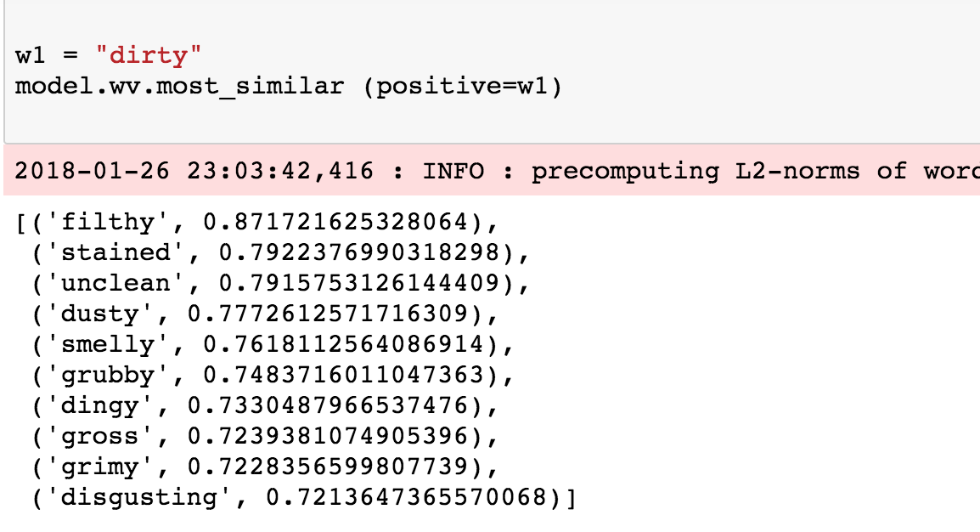
Task: Click the positive=w1 argument in the code
Action: click(462, 87)
